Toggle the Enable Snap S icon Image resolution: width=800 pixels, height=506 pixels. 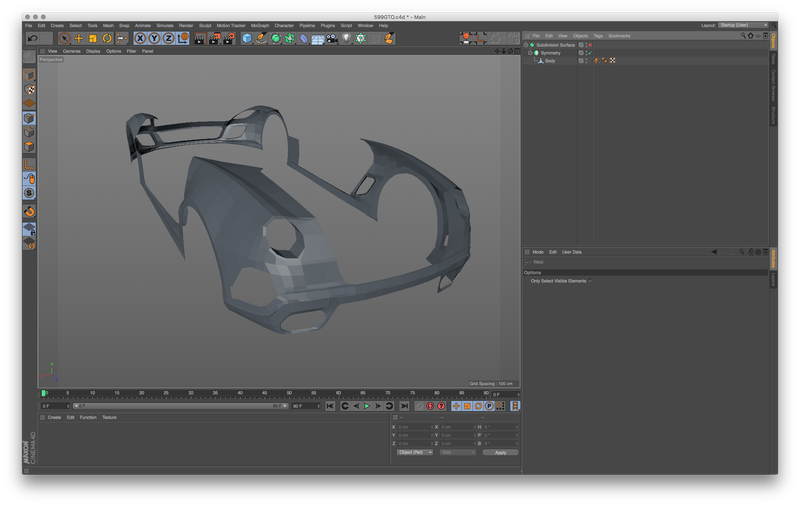[30, 193]
